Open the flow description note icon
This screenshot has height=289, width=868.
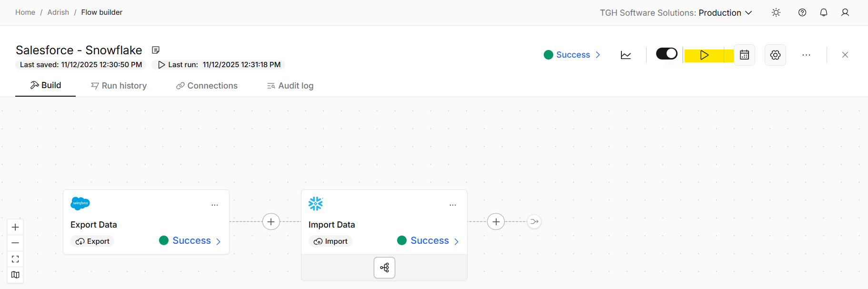tap(156, 50)
